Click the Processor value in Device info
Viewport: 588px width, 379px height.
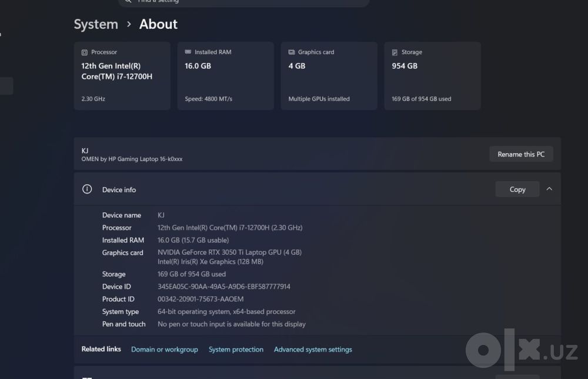click(230, 227)
